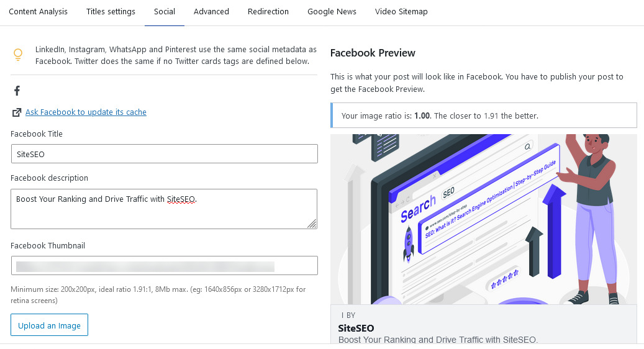Screen dimensions: 644x349
Task: Click the SiteSEO title in Facebook preview
Action: [356, 328]
